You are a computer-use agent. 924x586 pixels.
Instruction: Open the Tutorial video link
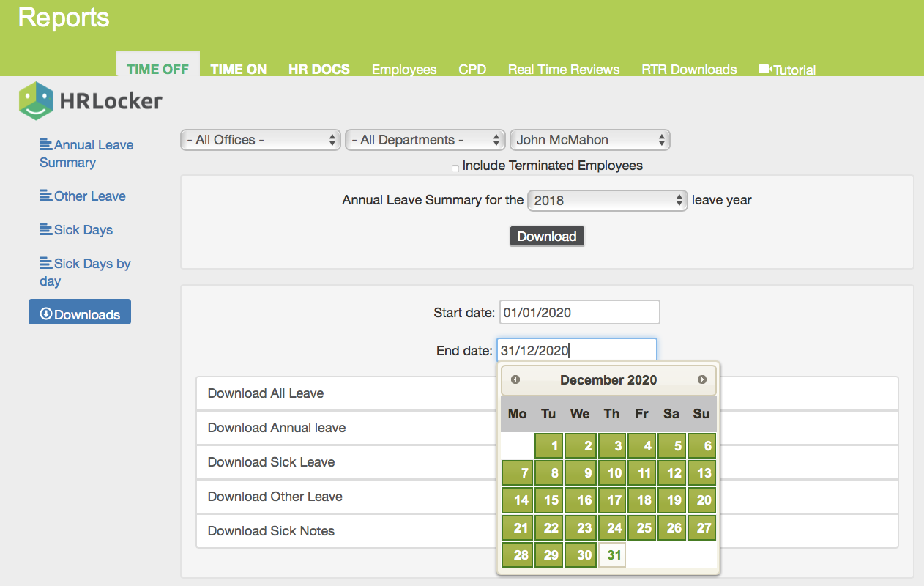click(787, 70)
